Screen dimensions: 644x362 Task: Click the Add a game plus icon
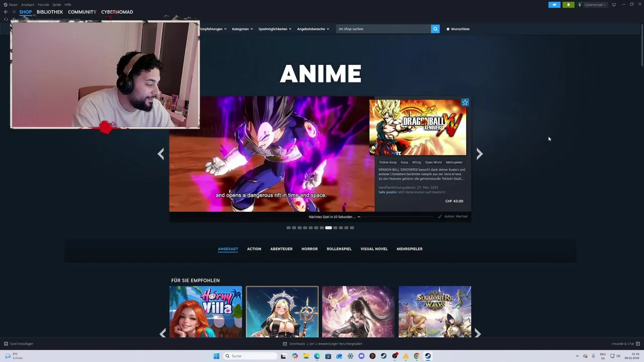click(6, 344)
